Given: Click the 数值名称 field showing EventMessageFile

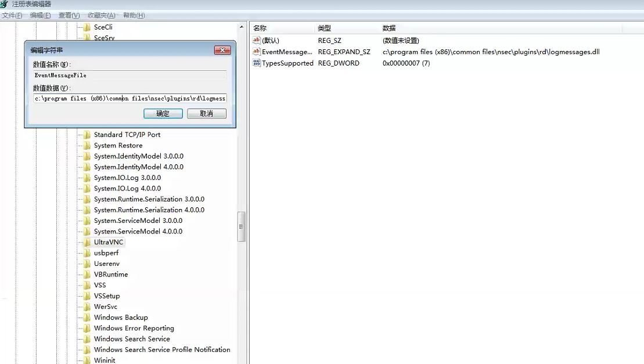Looking at the screenshot, I should (129, 75).
